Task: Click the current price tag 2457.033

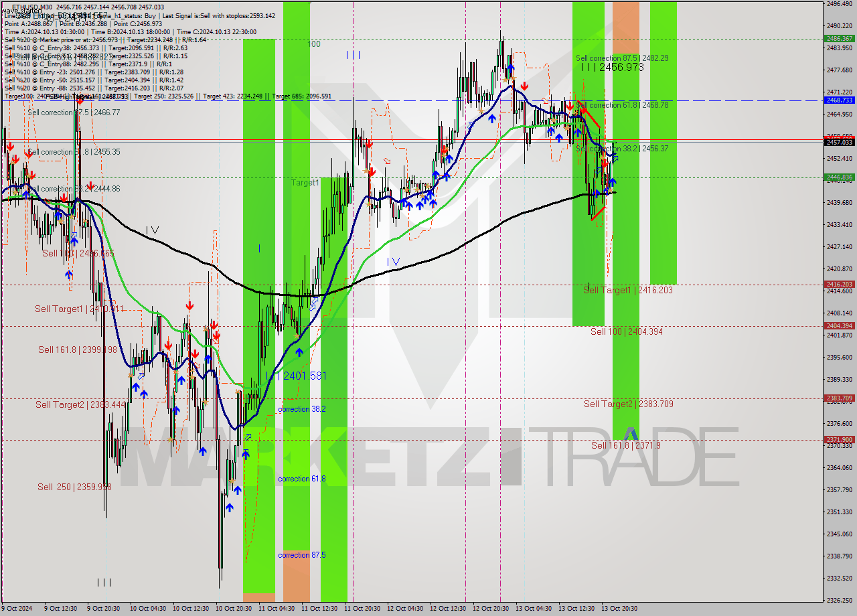Action: pyautogui.click(x=839, y=142)
